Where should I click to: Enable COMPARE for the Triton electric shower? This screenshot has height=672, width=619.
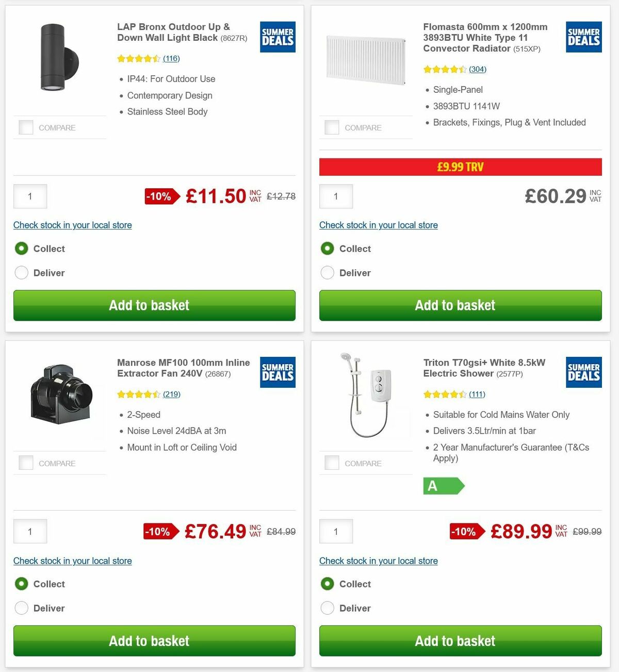tap(332, 463)
